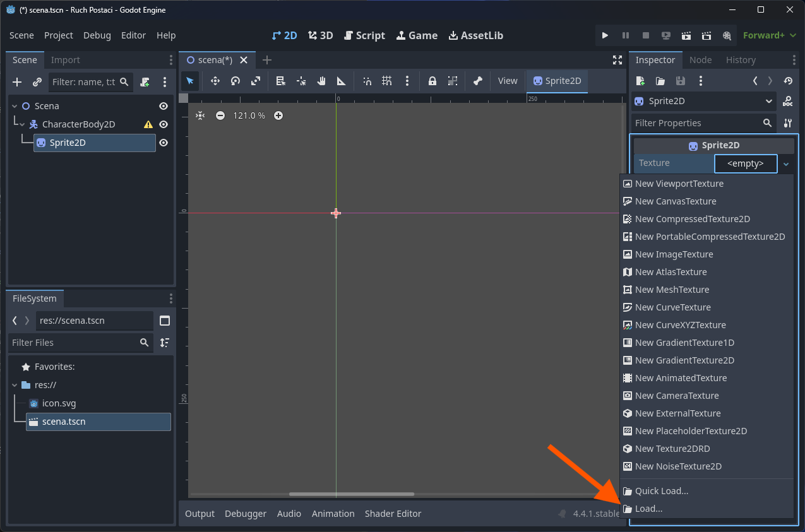Pause the running project

[626, 35]
